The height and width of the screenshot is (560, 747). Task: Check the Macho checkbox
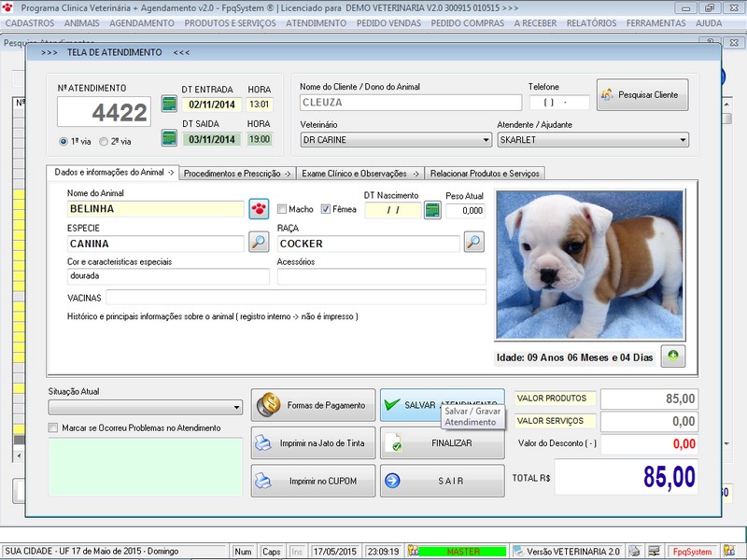(x=282, y=209)
